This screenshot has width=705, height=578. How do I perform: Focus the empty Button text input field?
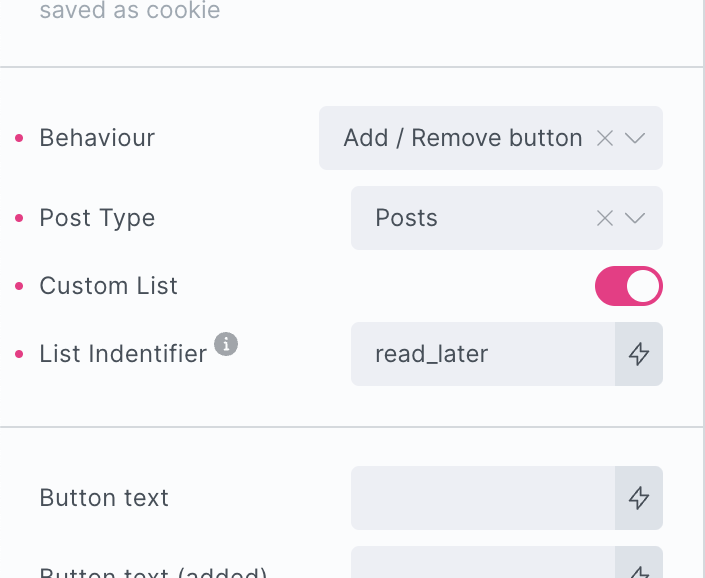coord(482,498)
